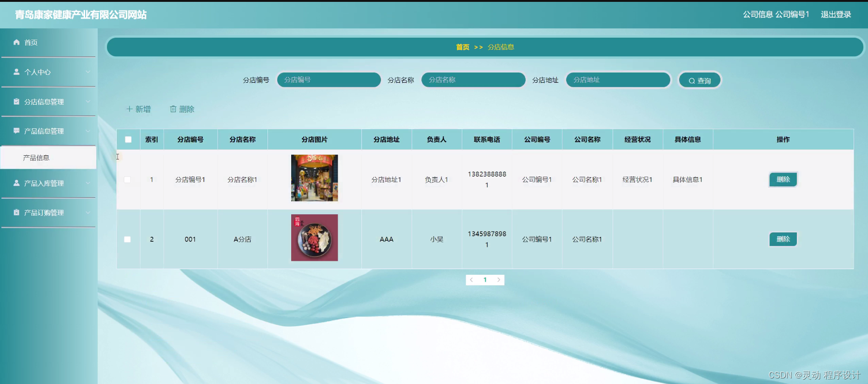This screenshot has height=384, width=868.
Task: Click the 联系电话 column header
Action: pos(487,139)
